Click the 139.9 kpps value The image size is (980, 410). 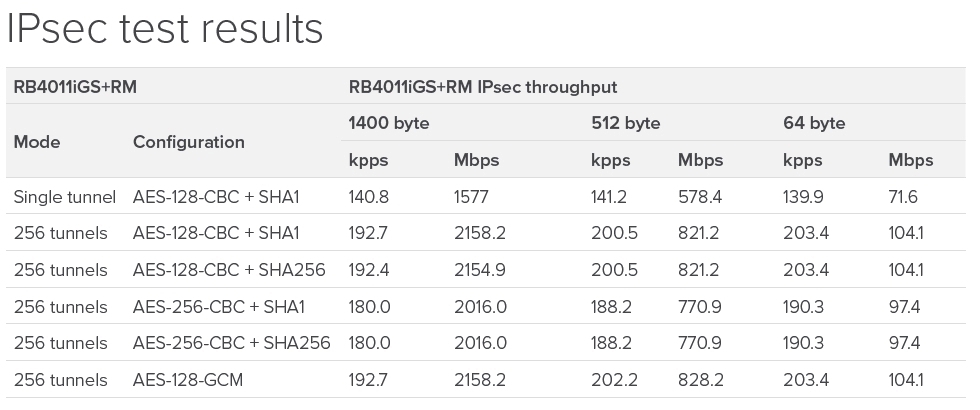point(804,197)
